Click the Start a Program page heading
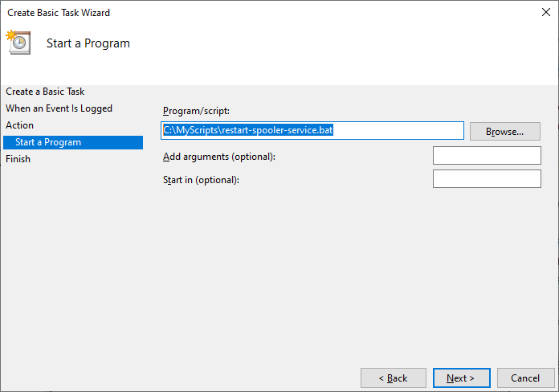The width and height of the screenshot is (559, 392). pos(88,43)
